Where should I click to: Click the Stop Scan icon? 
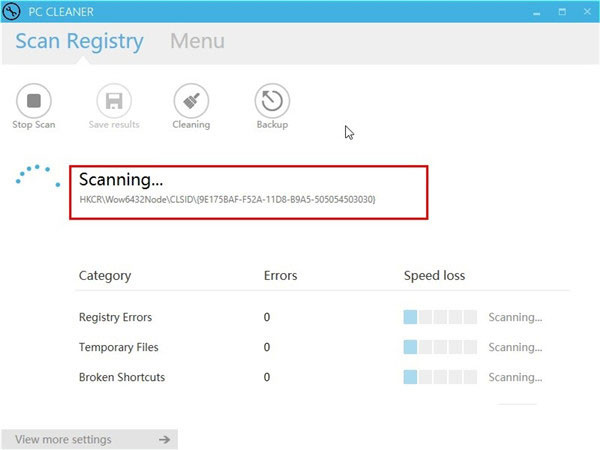click(x=34, y=100)
